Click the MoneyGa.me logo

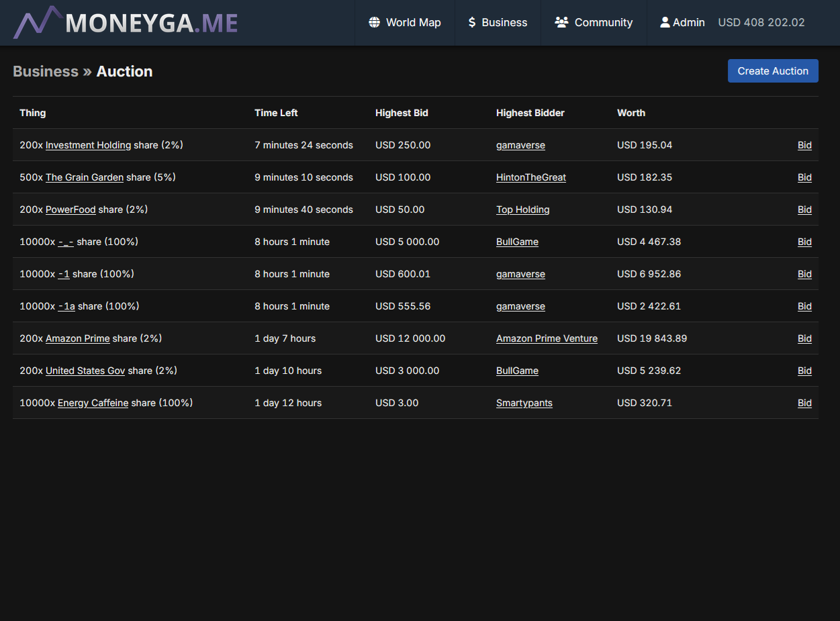[x=126, y=23]
